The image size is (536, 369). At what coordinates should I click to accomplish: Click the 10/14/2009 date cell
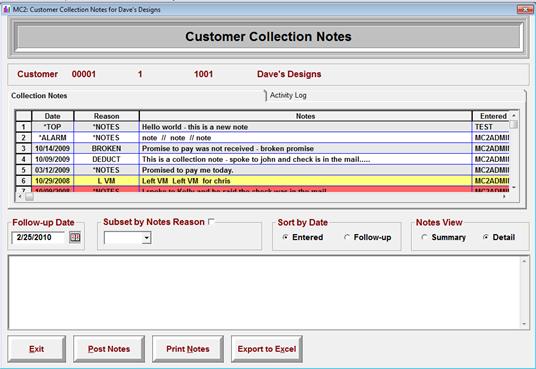(53, 148)
